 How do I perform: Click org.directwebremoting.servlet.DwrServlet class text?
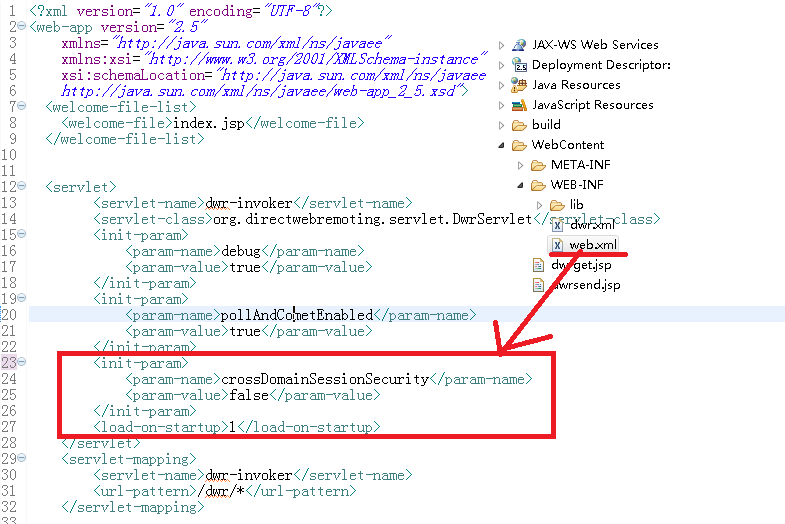372,219
